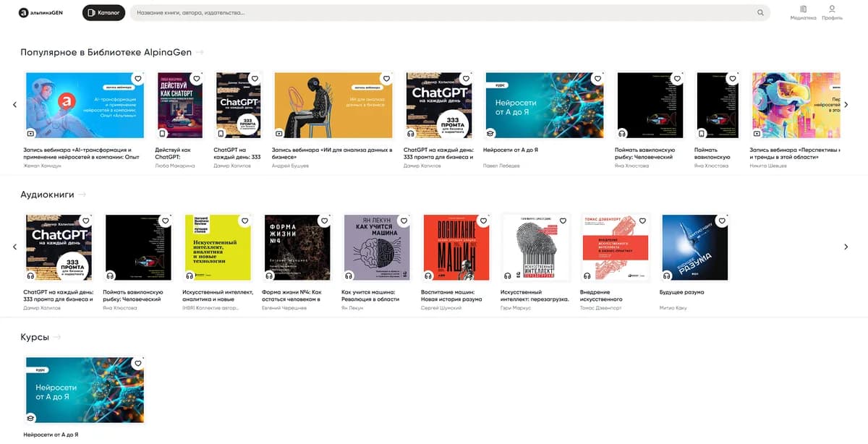
Task: Click author Томас Дэвенпорт
Action: coord(602,308)
